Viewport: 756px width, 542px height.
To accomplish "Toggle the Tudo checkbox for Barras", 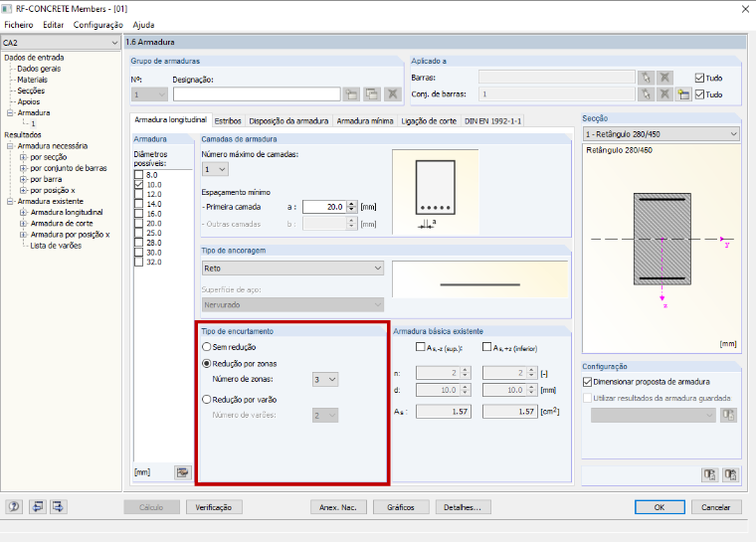I will (x=699, y=78).
